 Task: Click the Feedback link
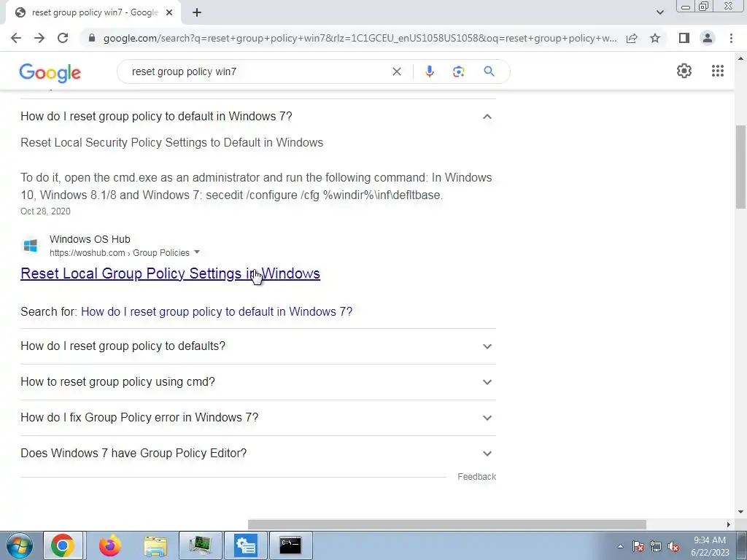pyautogui.click(x=476, y=477)
